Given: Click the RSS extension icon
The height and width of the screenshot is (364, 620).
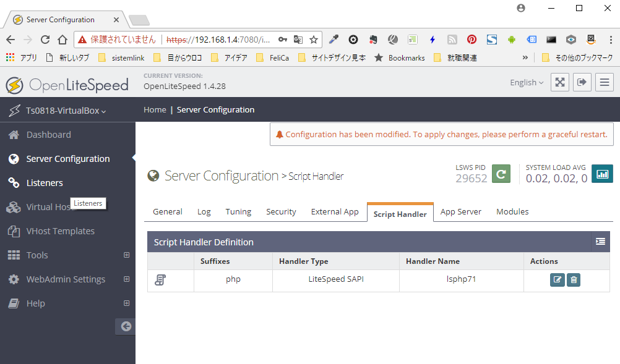Looking at the screenshot, I should [x=452, y=39].
